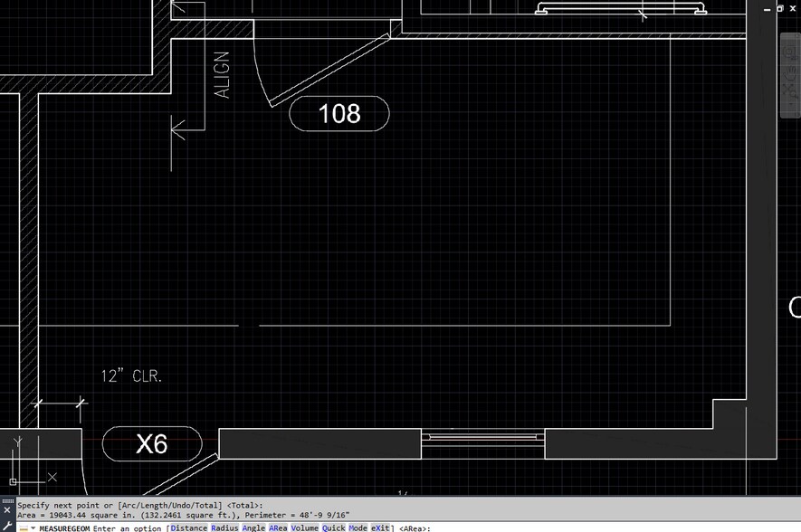Choose the Radius option in command line
801x532 pixels.
[x=225, y=527]
